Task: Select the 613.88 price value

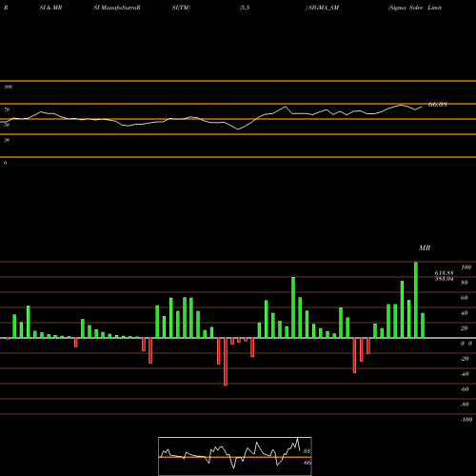Action: click(444, 273)
